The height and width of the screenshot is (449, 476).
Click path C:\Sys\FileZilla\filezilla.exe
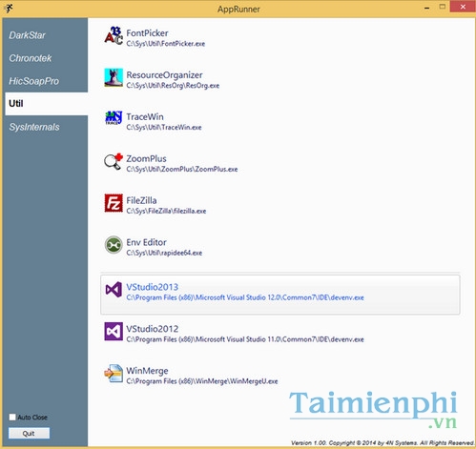point(166,211)
